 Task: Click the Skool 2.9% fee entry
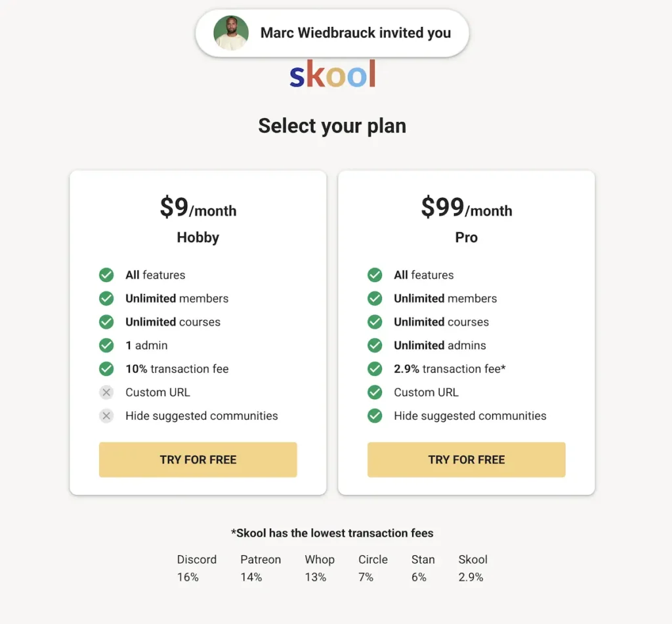472,568
